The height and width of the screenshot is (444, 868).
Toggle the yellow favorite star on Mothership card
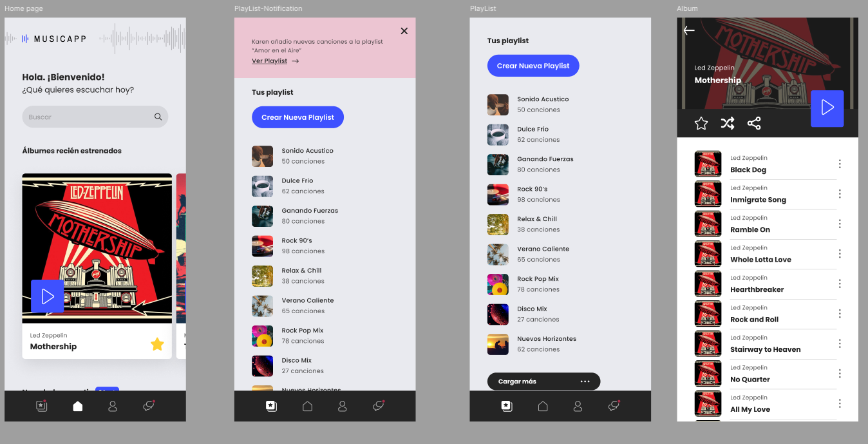click(157, 344)
